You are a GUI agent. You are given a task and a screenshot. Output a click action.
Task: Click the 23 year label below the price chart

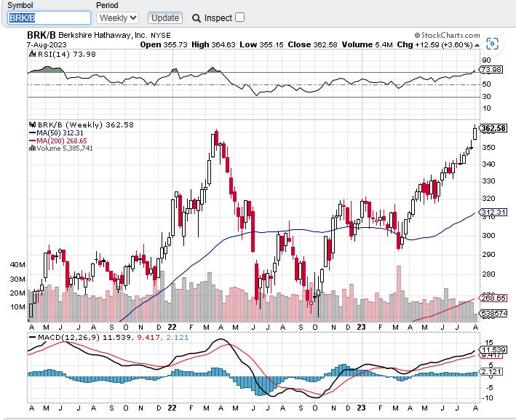point(361,327)
